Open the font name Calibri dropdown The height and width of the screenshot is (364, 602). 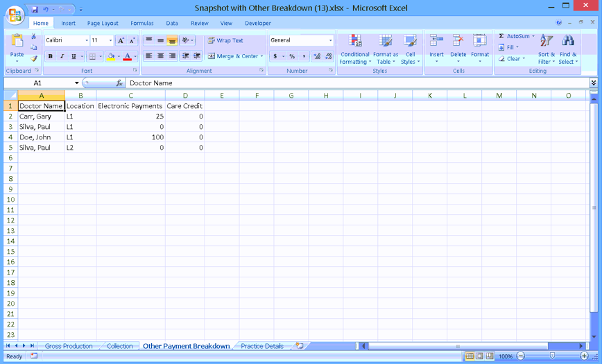coord(87,41)
